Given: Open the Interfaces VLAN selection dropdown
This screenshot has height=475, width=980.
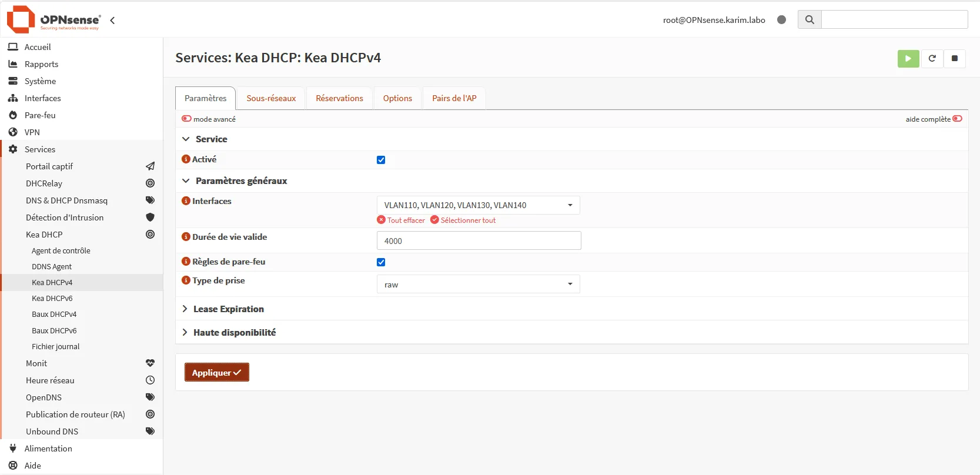Looking at the screenshot, I should [x=479, y=205].
